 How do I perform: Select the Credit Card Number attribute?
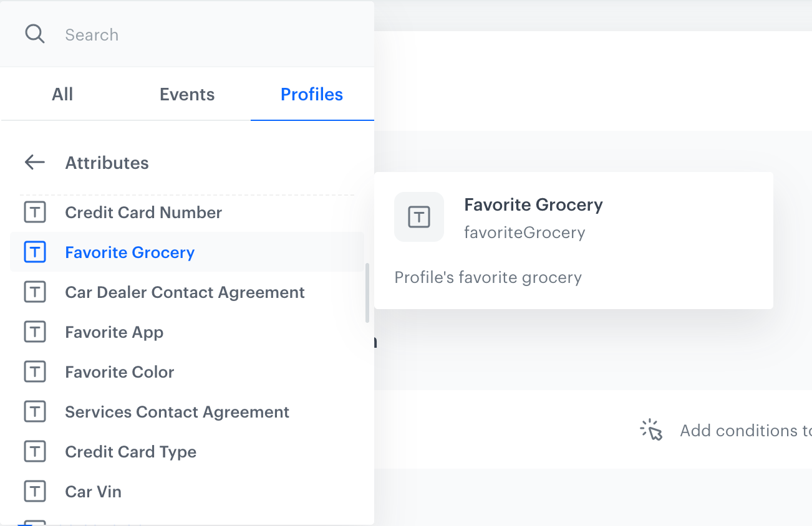pos(143,212)
